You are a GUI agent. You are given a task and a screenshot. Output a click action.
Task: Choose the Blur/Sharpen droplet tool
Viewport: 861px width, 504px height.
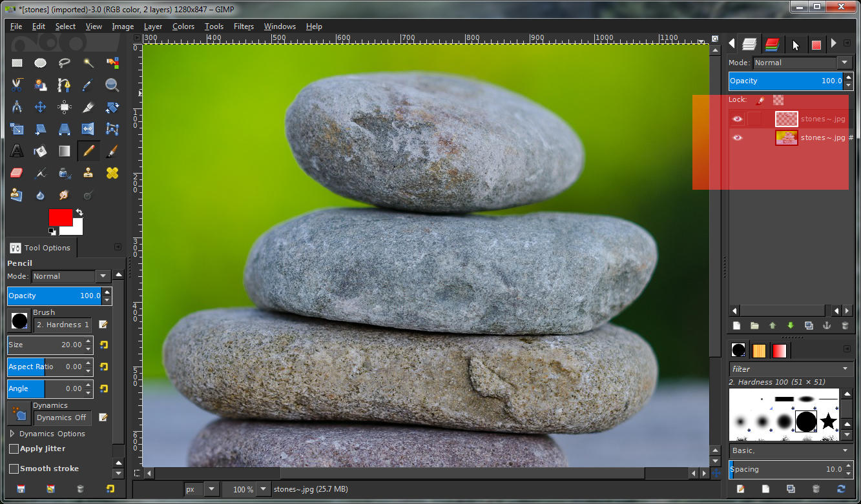click(40, 195)
